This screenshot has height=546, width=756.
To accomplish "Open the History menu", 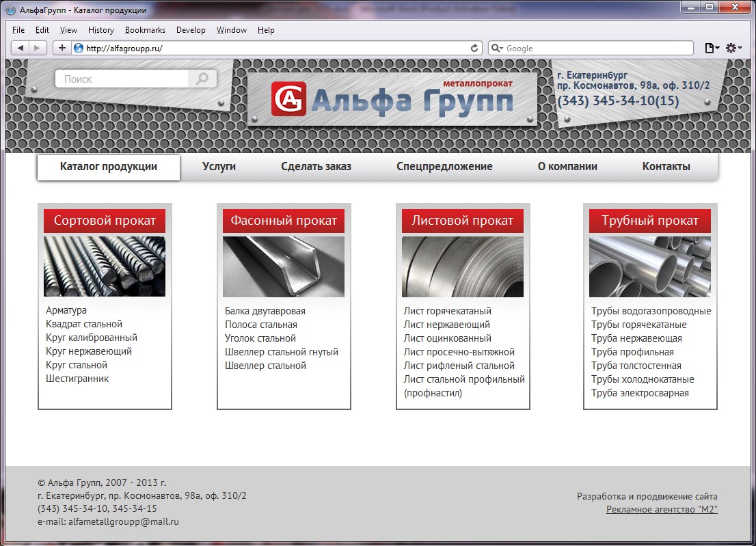I will pos(100,30).
